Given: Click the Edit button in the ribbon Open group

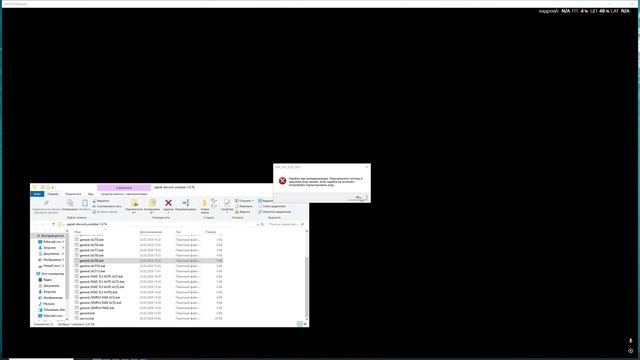Looking at the screenshot, I should [244, 206].
